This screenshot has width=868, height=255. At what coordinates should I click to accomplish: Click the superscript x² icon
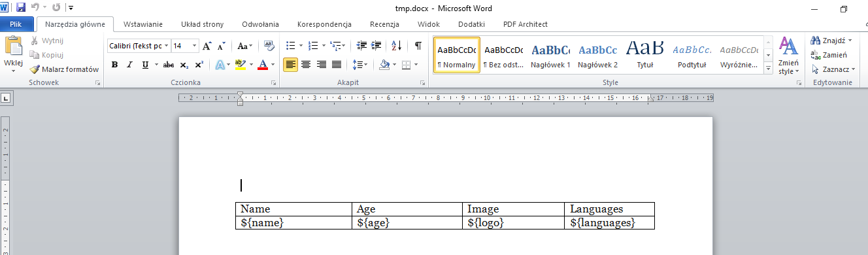tap(199, 65)
